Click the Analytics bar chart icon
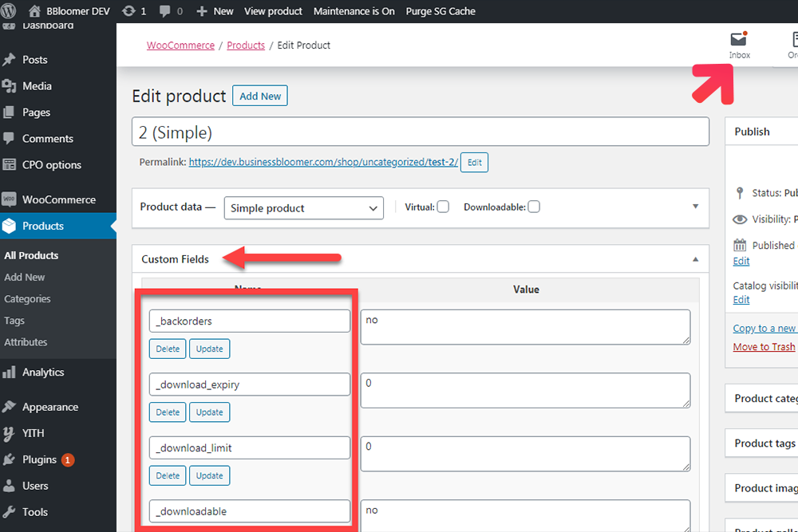Viewport: 798px width, 532px height. (x=9, y=372)
